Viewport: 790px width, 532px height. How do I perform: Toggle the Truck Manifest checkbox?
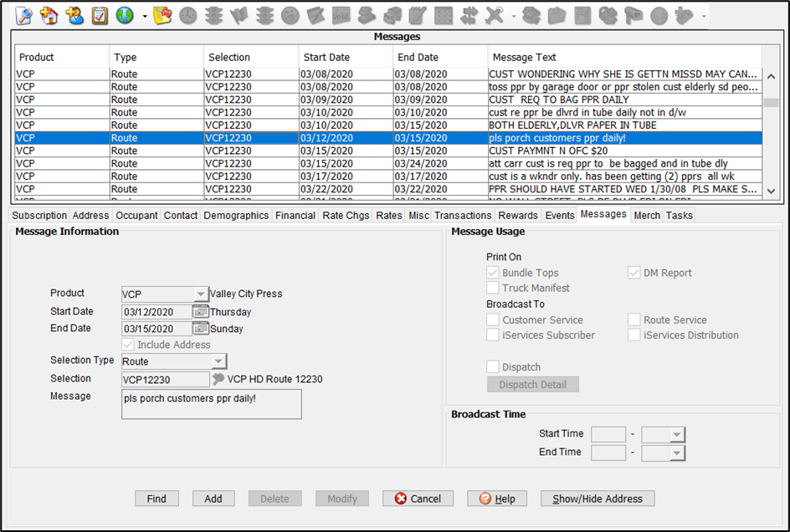[493, 288]
